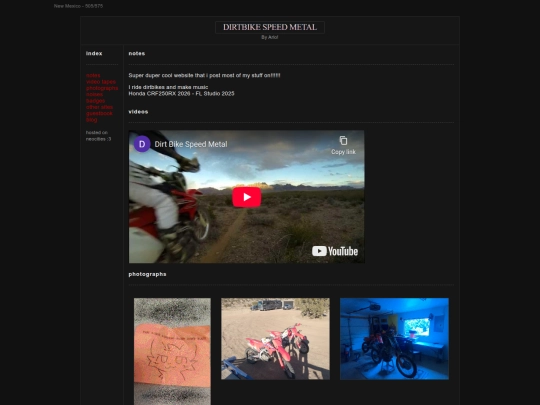The width and height of the screenshot is (540, 405).
Task: Click the 'index' sidebar heading
Action: pyautogui.click(x=94, y=53)
